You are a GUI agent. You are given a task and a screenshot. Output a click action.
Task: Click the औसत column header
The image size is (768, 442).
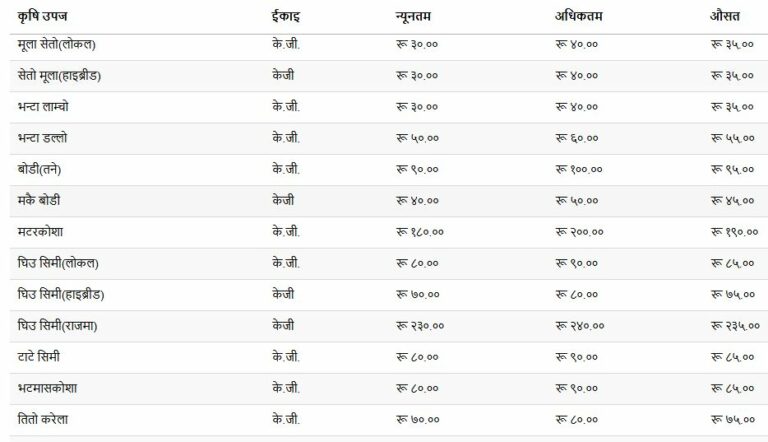[725, 16]
